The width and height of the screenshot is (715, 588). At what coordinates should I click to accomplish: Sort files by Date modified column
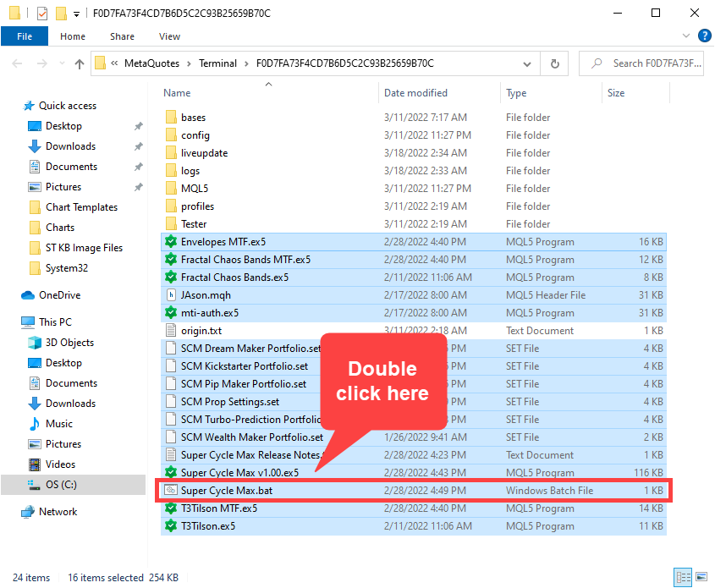pyautogui.click(x=415, y=93)
